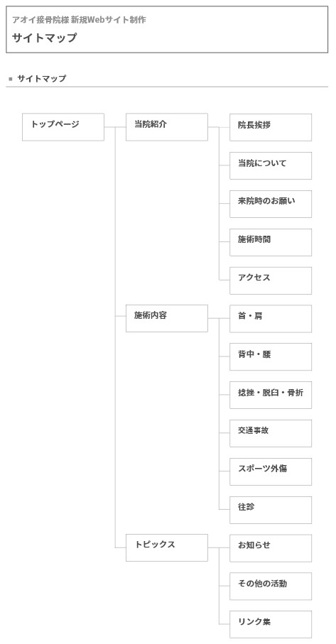The height and width of the screenshot is (644, 336).
Task: Select the 当院について box
Action: pyautogui.click(x=270, y=165)
